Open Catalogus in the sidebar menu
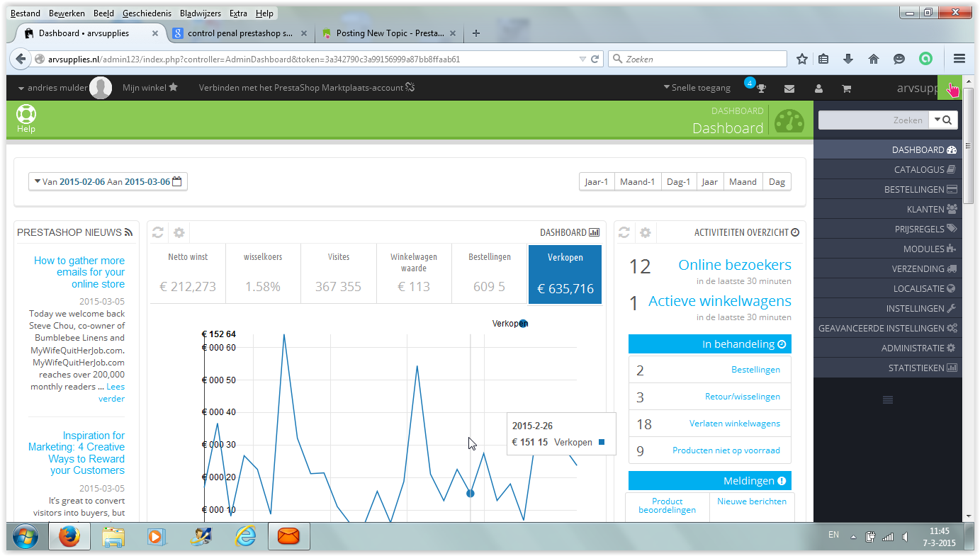This screenshot has width=980, height=556. (x=888, y=170)
